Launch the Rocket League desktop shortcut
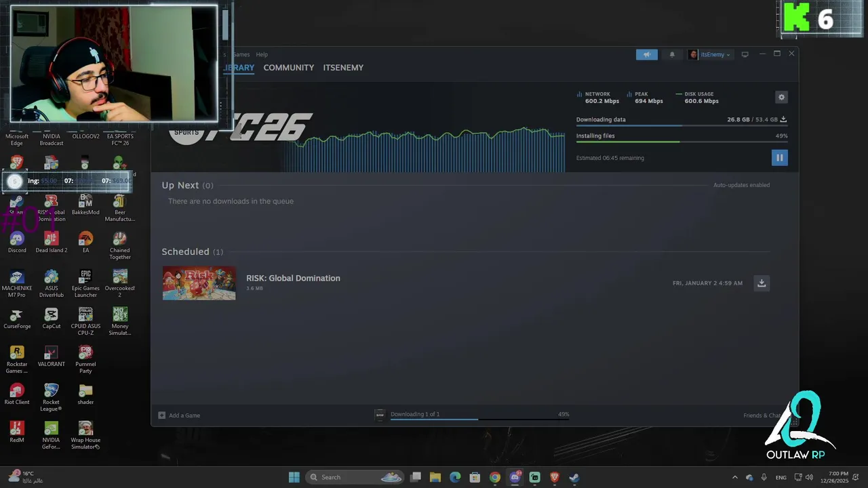Image resolution: width=868 pixels, height=488 pixels. (x=52, y=397)
